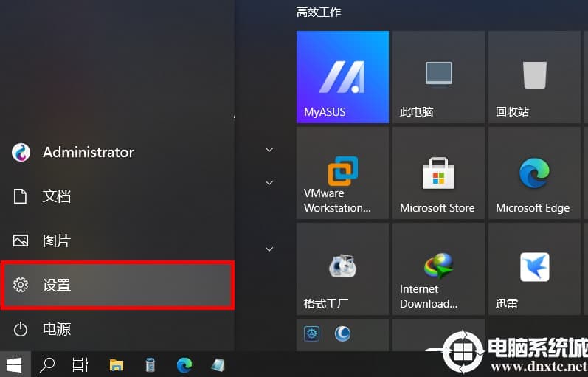This screenshot has height=377, width=588.
Task: Click the Windows Start button
Action: click(x=15, y=364)
